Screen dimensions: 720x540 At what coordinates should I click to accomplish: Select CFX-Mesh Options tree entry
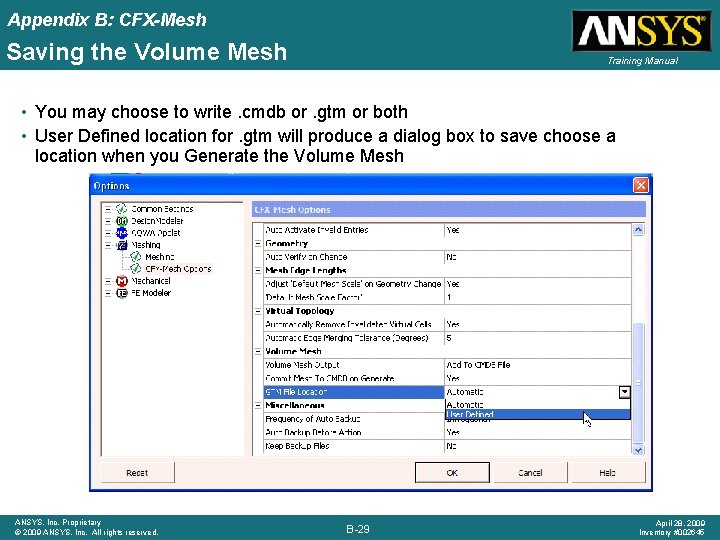[178, 269]
